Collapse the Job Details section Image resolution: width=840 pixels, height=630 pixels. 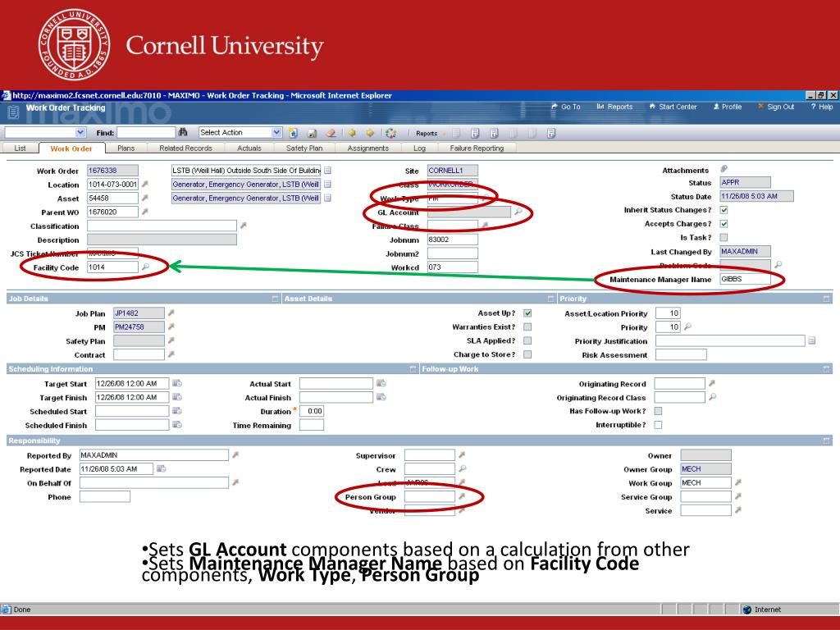[276, 299]
